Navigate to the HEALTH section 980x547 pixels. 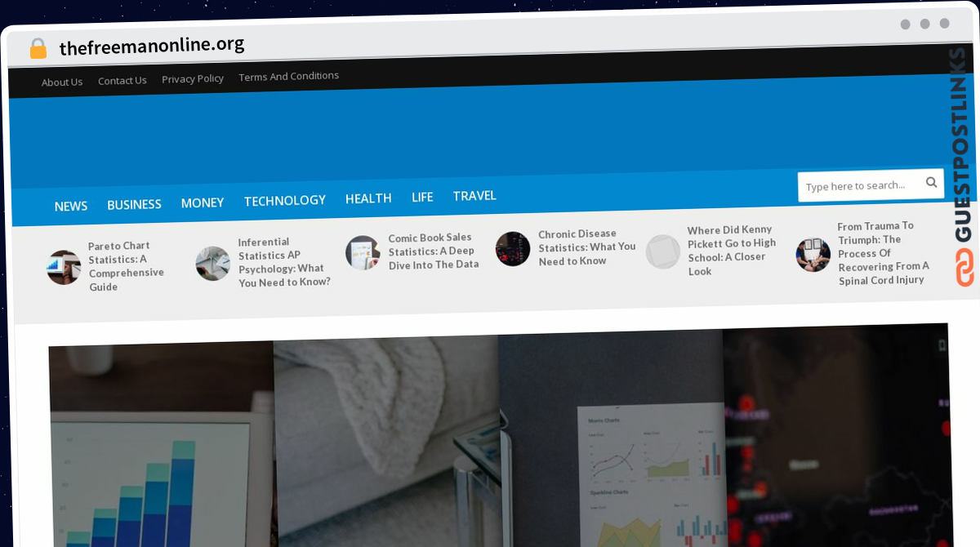(x=368, y=198)
